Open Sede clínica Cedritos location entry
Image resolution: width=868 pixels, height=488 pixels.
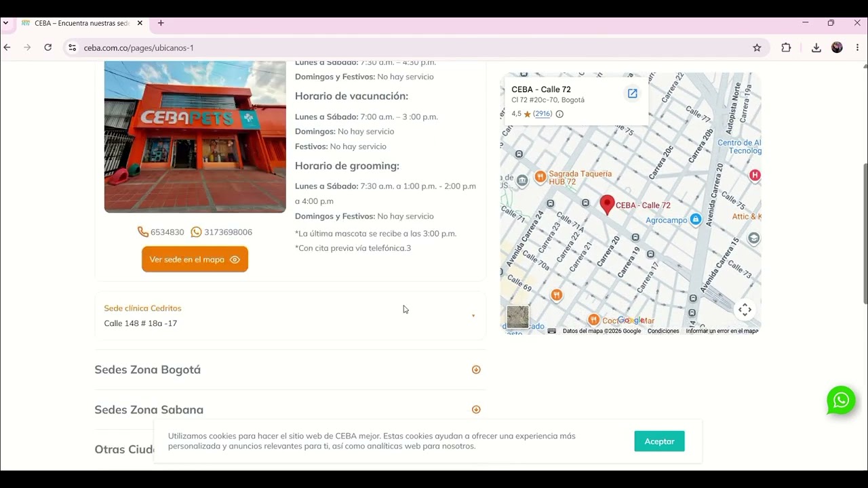290,316
